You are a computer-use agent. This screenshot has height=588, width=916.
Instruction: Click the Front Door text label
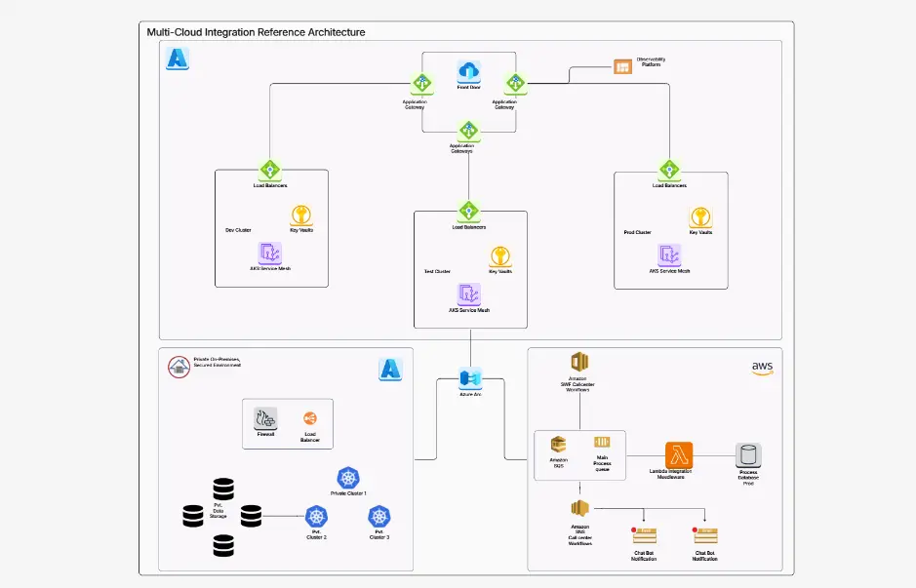(x=468, y=88)
